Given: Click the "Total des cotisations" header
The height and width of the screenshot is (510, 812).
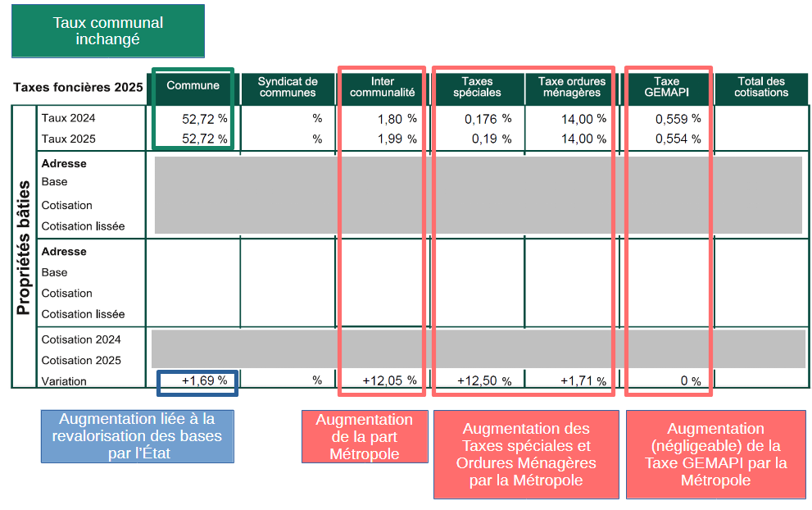Looking at the screenshot, I should click(x=761, y=87).
